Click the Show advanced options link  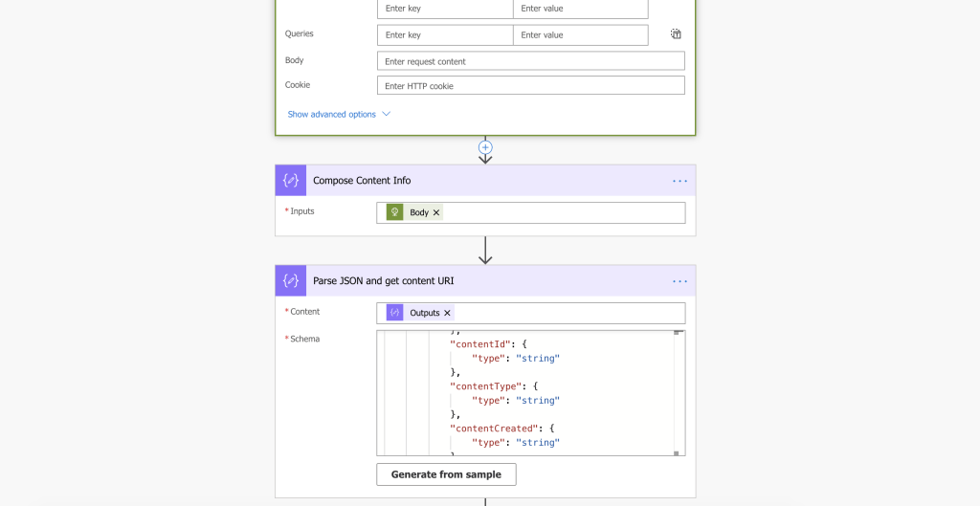[x=331, y=114]
